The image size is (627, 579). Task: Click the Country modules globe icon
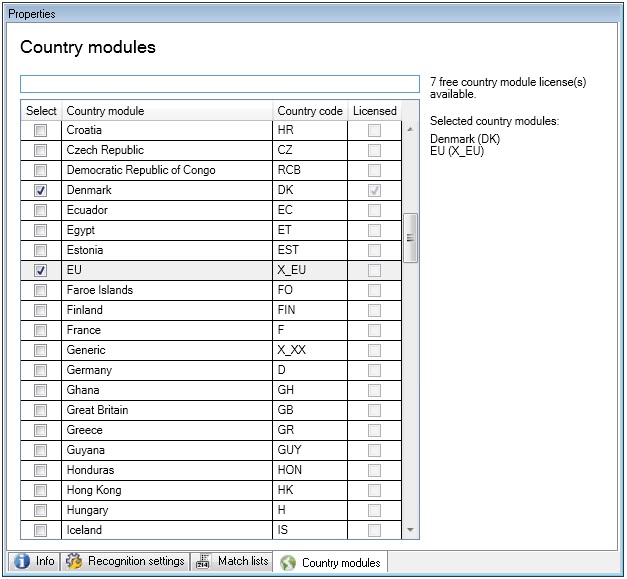pyautogui.click(x=288, y=563)
